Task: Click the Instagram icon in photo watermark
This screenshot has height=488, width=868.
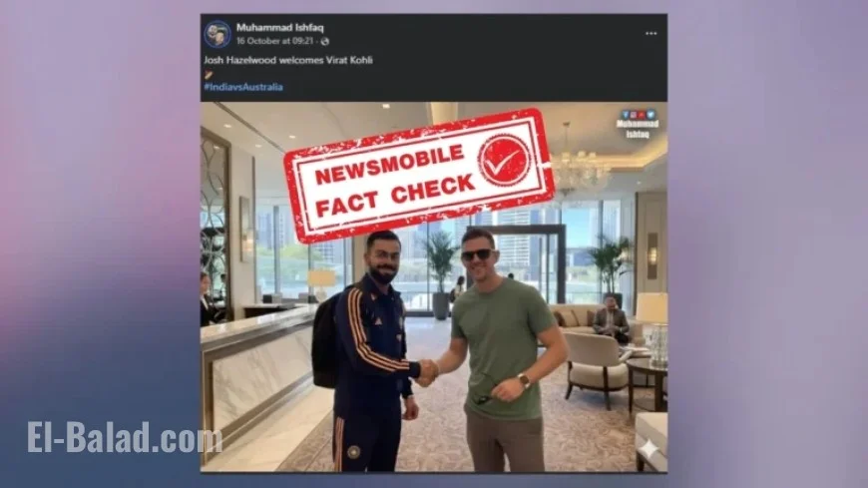Action: click(x=634, y=115)
